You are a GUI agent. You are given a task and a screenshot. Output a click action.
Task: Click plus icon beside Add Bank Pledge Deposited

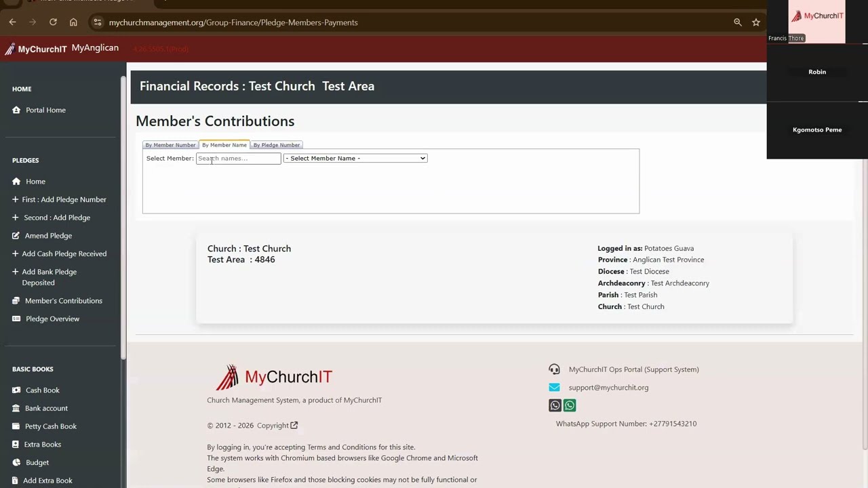pyautogui.click(x=16, y=272)
